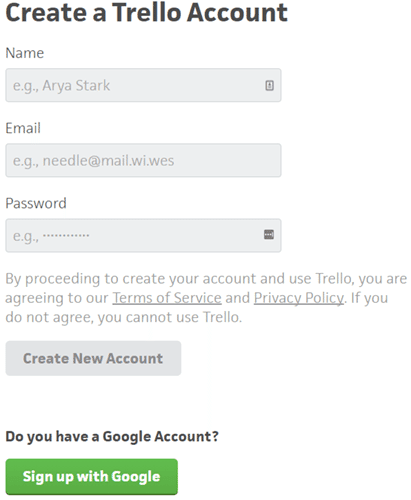Open the Terms of Service link
The height and width of the screenshot is (500, 411).
[x=167, y=298]
